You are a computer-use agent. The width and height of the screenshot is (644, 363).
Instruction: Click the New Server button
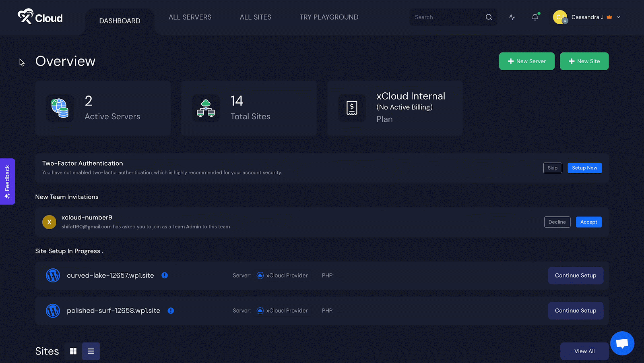click(x=526, y=61)
